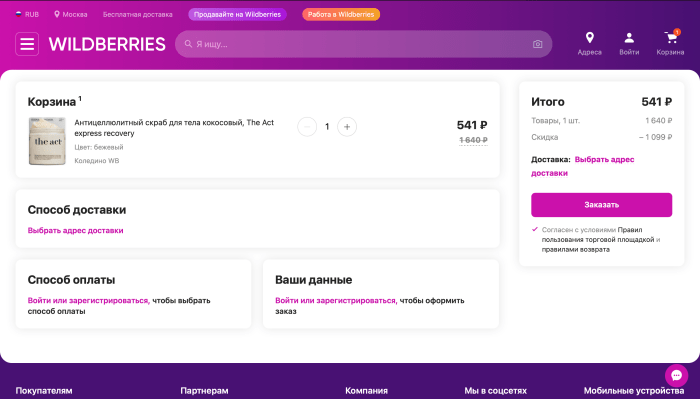The image size is (700, 399).
Task: Click Выбрать адрес доставки in Итого panel
Action: coord(583,166)
